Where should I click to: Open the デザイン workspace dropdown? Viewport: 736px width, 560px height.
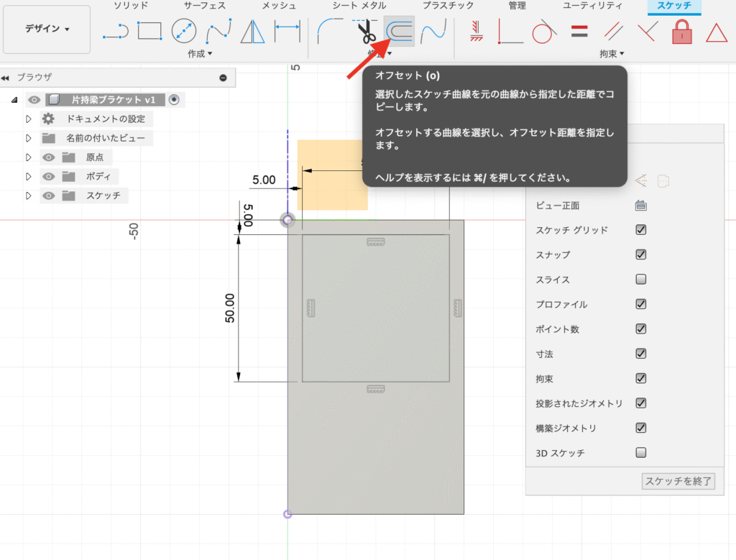[46, 29]
